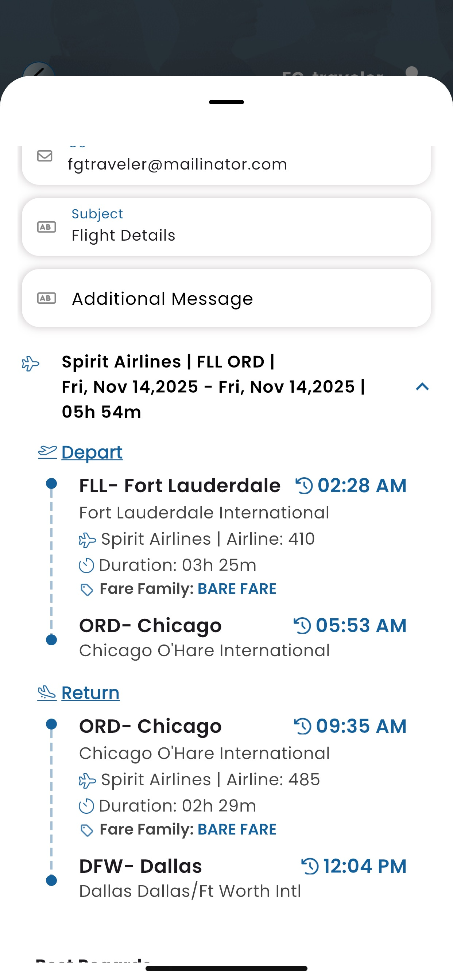
Task: Click the envelope icon beside the email address
Action: point(44,156)
